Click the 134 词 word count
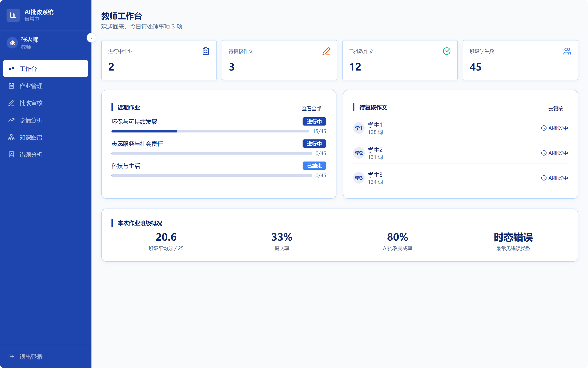This screenshot has height=368, width=588. pos(375,182)
